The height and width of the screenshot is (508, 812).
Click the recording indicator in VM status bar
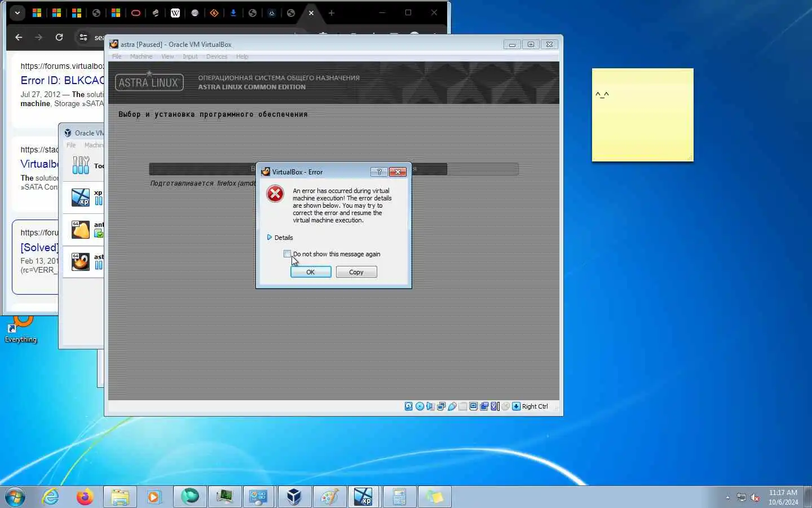click(484, 406)
